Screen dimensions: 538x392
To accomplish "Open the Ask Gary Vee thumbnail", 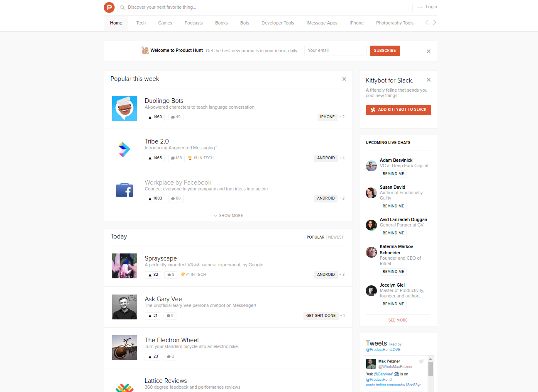I will (125, 307).
